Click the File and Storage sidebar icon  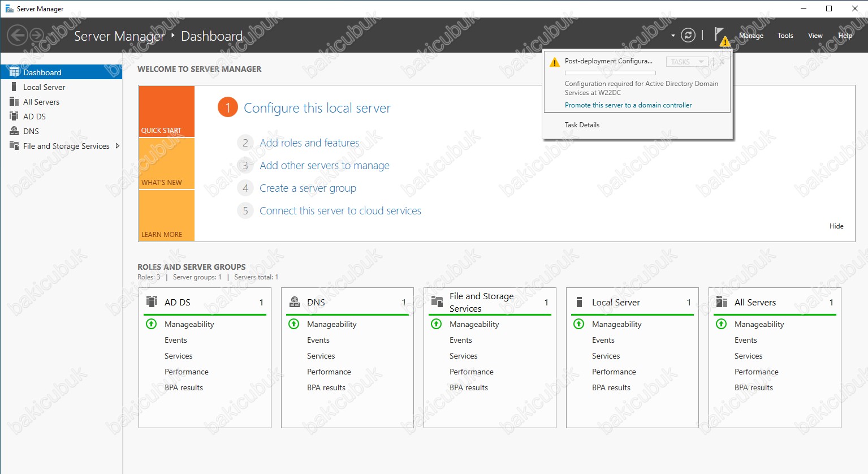click(x=14, y=145)
